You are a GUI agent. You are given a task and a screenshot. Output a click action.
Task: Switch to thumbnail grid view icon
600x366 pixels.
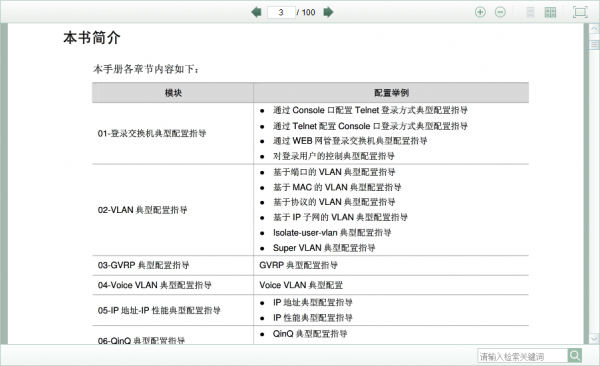click(x=550, y=12)
